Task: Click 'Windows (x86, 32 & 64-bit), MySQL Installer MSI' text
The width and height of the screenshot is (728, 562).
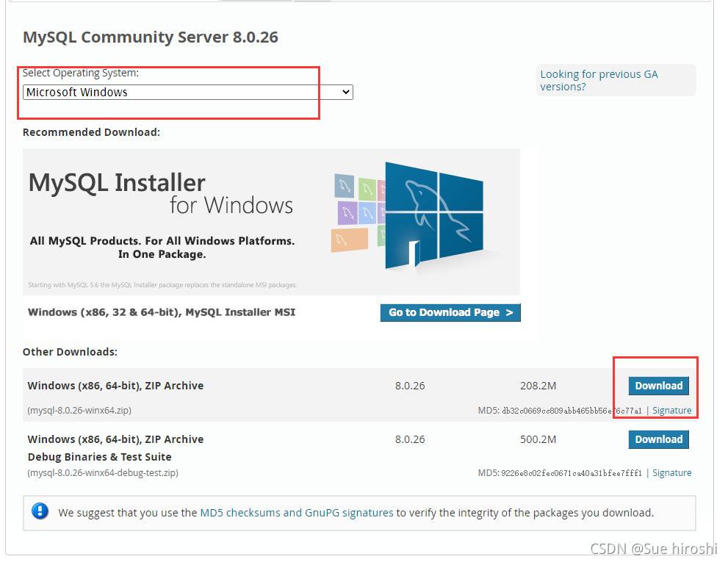Action: [x=162, y=312]
